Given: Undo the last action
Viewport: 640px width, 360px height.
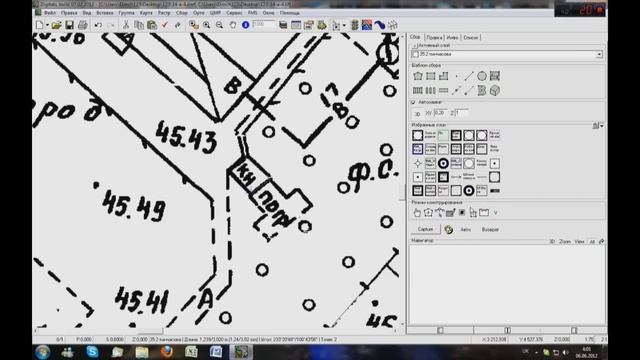Looking at the screenshot, I should coord(98,25).
